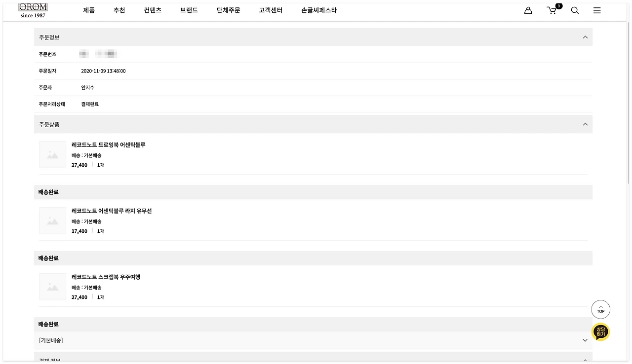Open the hamburger menu icon
The width and height of the screenshot is (632, 364).
pyautogui.click(x=597, y=10)
